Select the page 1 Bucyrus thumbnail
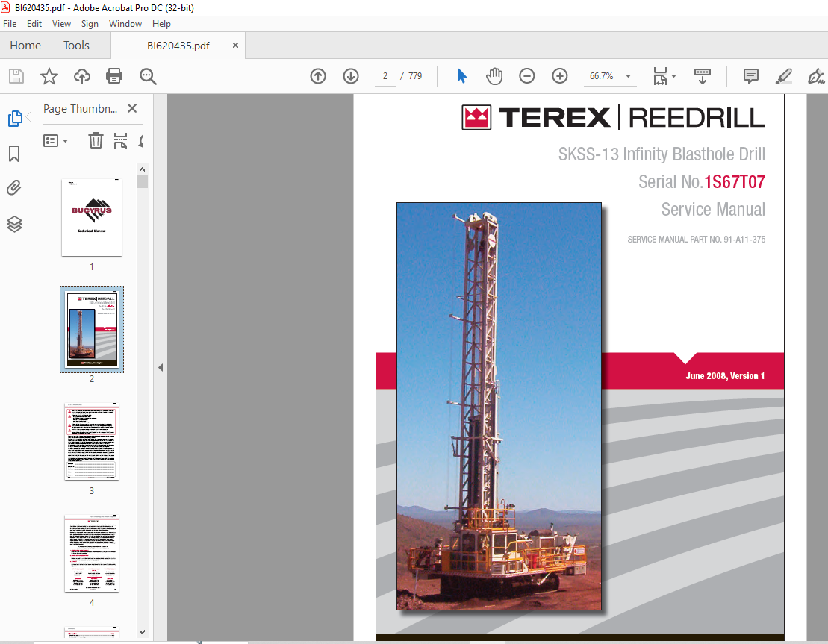Image resolution: width=828 pixels, height=644 pixels. point(92,217)
